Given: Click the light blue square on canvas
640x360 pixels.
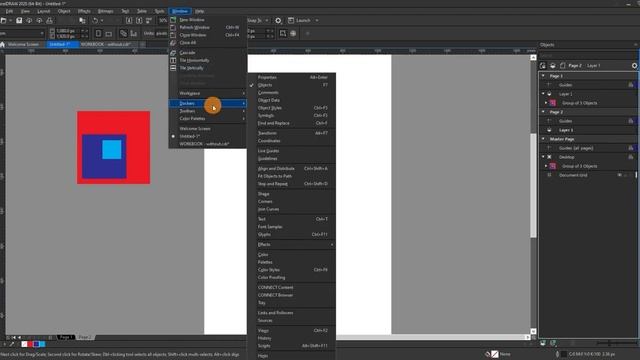Looking at the screenshot, I should pyautogui.click(x=112, y=149).
